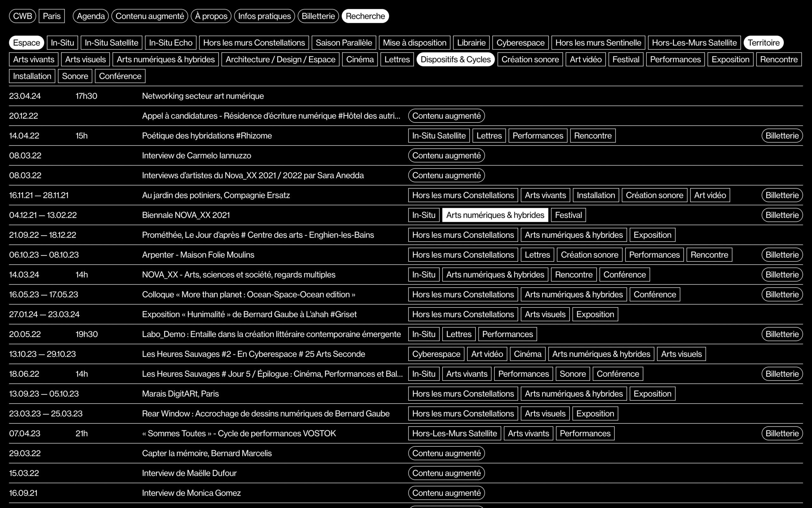Open the Agenda page
Image resolution: width=812 pixels, height=508 pixels.
pos(91,16)
